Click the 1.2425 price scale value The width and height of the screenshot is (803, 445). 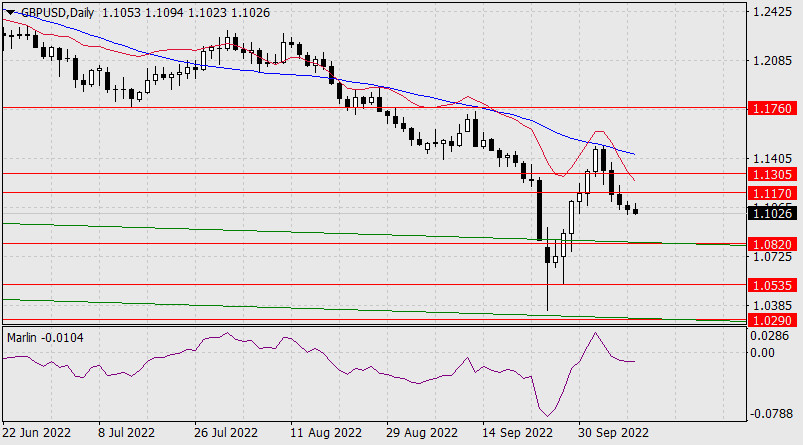772,11
